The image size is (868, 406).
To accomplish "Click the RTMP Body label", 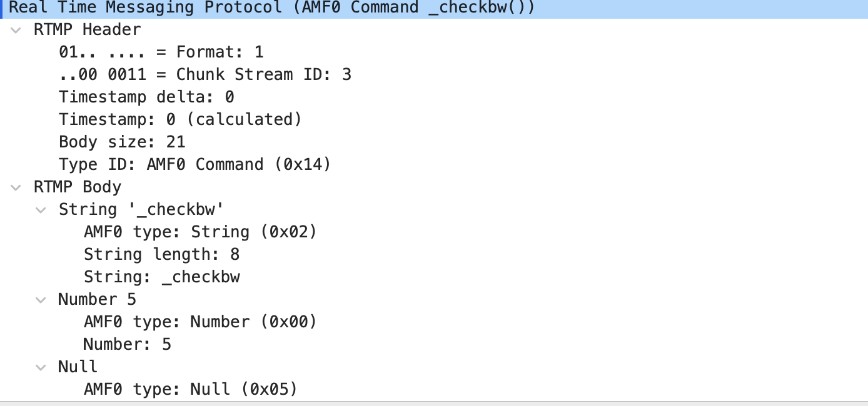I will click(x=78, y=187).
